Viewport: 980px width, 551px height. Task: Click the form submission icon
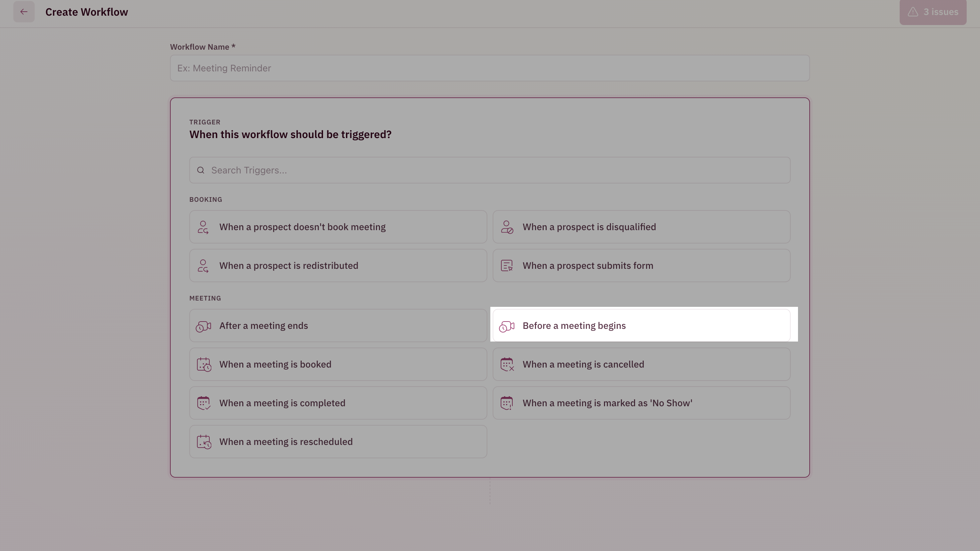coord(507,266)
